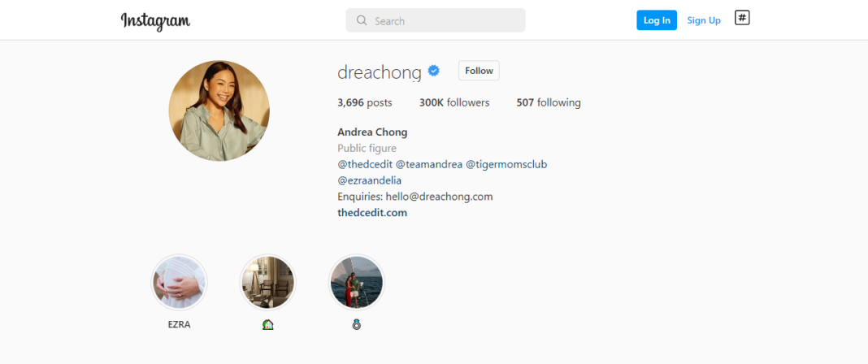Viewport: 868px width, 364px height.
Task: Follow the dreachong account
Action: (x=479, y=71)
